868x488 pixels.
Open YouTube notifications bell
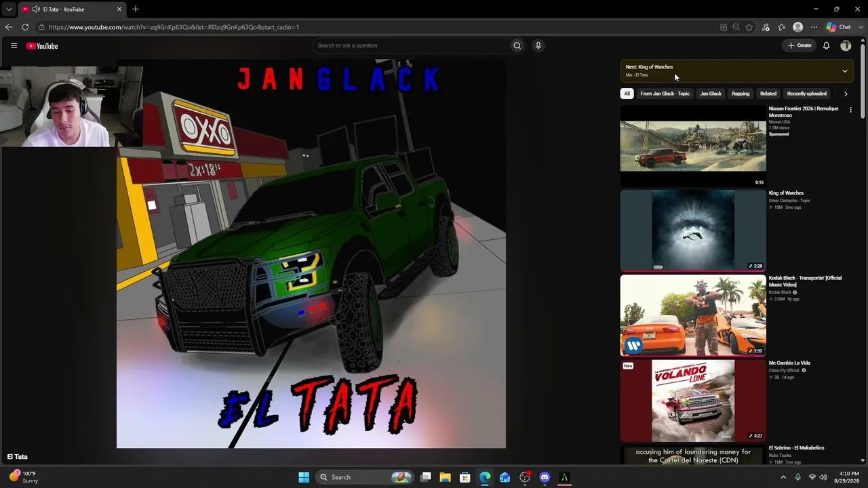826,45
